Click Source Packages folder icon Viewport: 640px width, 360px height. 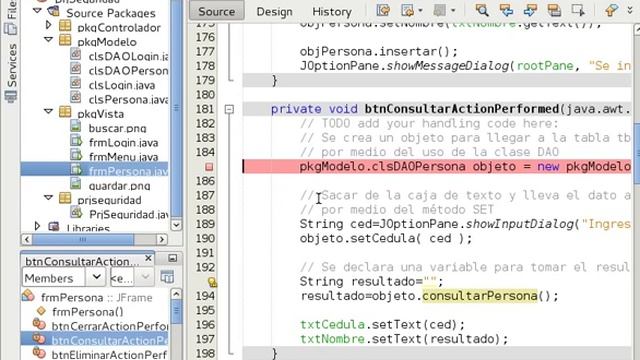tap(54, 11)
